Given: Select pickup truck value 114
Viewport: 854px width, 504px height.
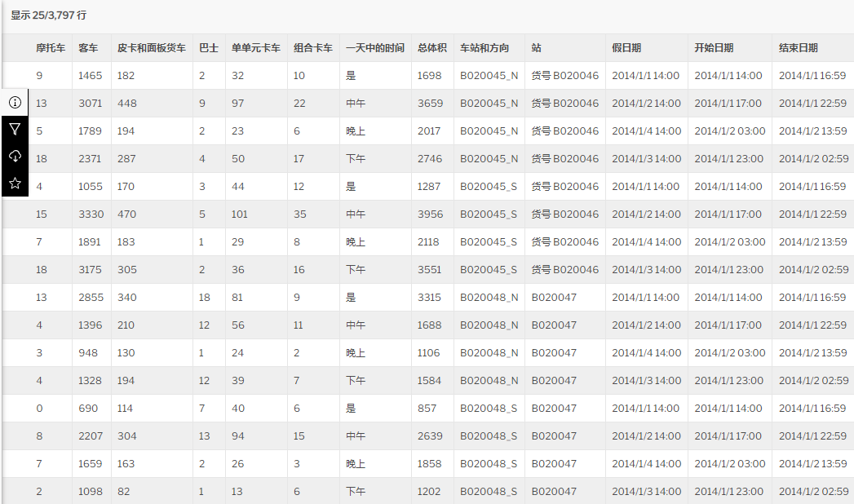Looking at the screenshot, I should [x=125, y=409].
